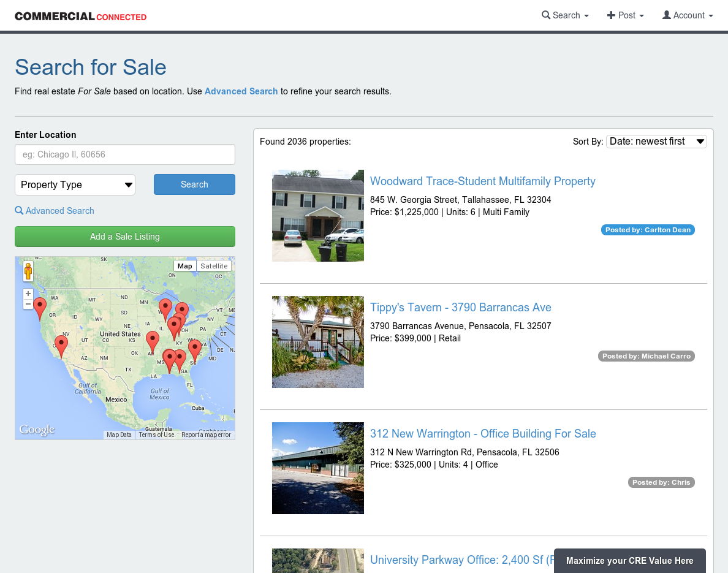Click the Price: $399,000 | Retail text

click(415, 338)
